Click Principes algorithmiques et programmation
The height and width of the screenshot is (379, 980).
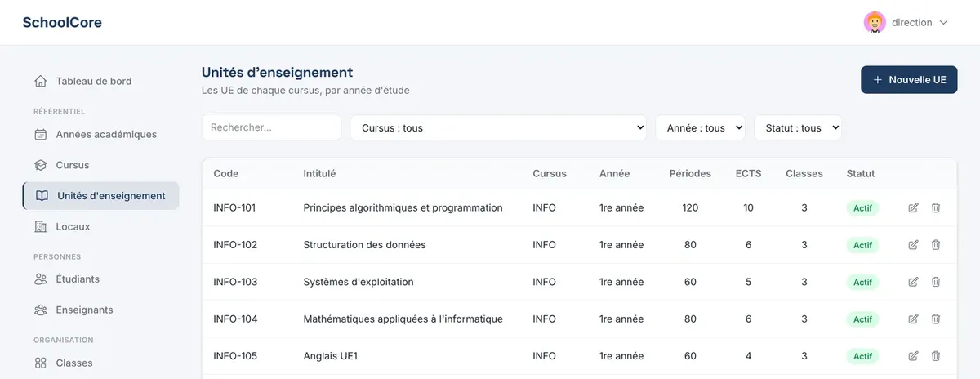pos(403,207)
